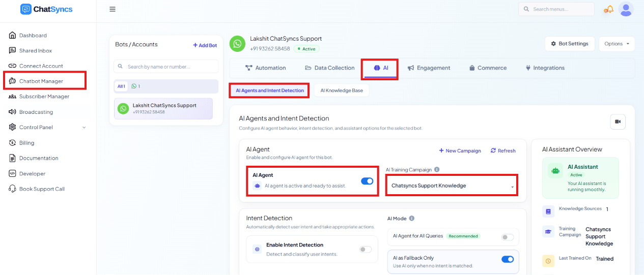The width and height of the screenshot is (644, 275).
Task: Open the Integrations tab
Action: click(x=545, y=68)
